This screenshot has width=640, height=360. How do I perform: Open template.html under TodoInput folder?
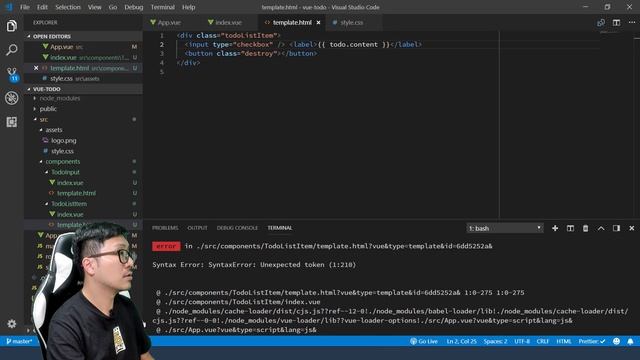(76, 193)
